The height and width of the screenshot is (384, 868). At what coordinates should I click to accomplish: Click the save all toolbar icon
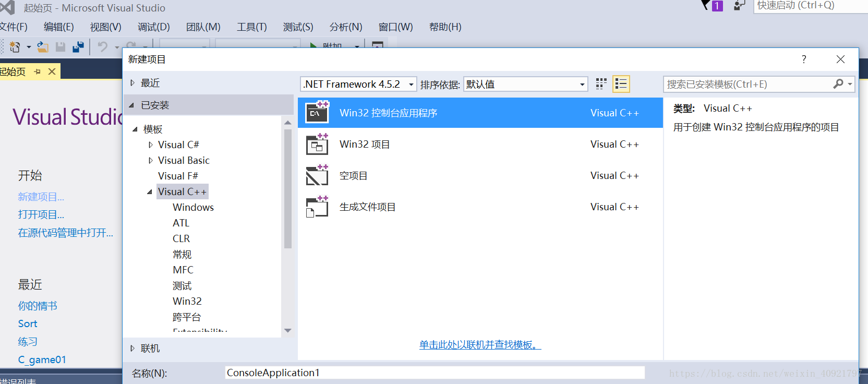[78, 47]
